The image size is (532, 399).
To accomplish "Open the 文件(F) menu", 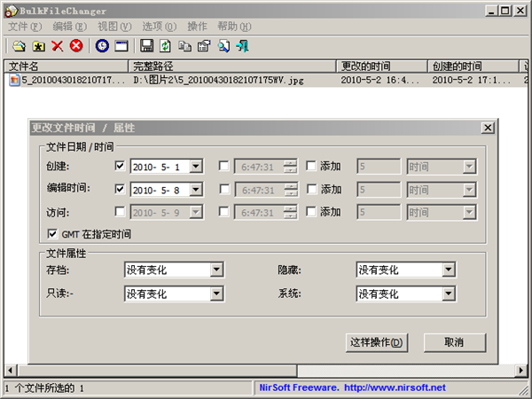I will point(25,27).
